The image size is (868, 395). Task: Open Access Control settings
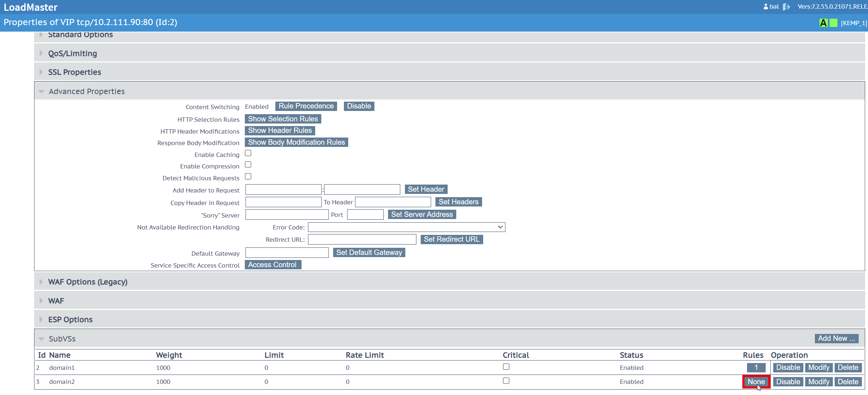tap(273, 265)
